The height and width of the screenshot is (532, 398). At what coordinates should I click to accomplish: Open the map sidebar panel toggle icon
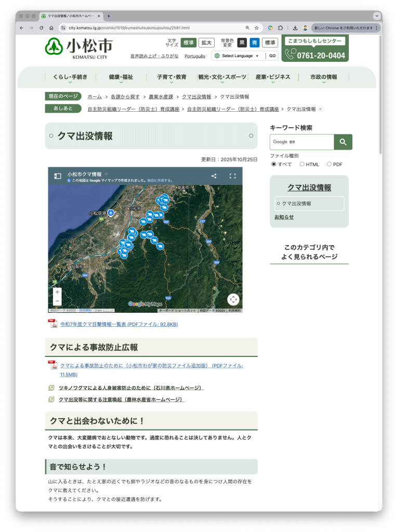click(58, 176)
